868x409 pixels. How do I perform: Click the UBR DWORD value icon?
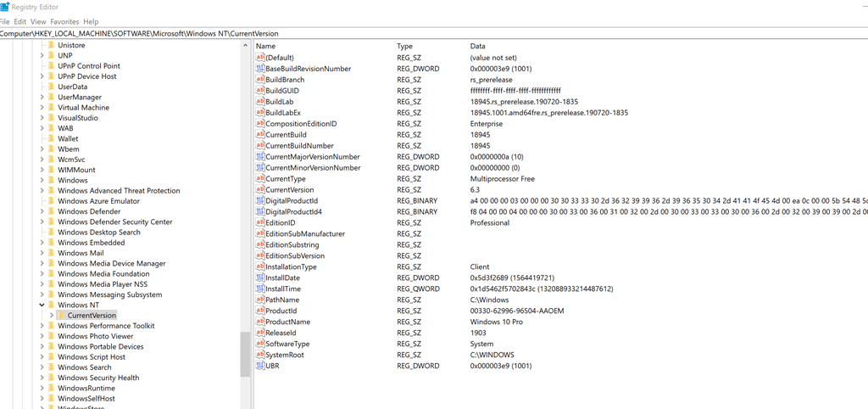260,366
